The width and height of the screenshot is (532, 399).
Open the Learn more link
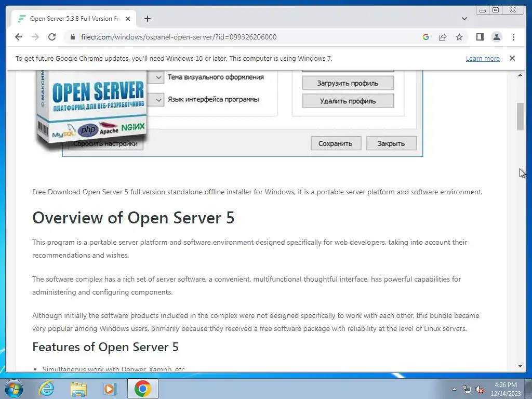483,58
